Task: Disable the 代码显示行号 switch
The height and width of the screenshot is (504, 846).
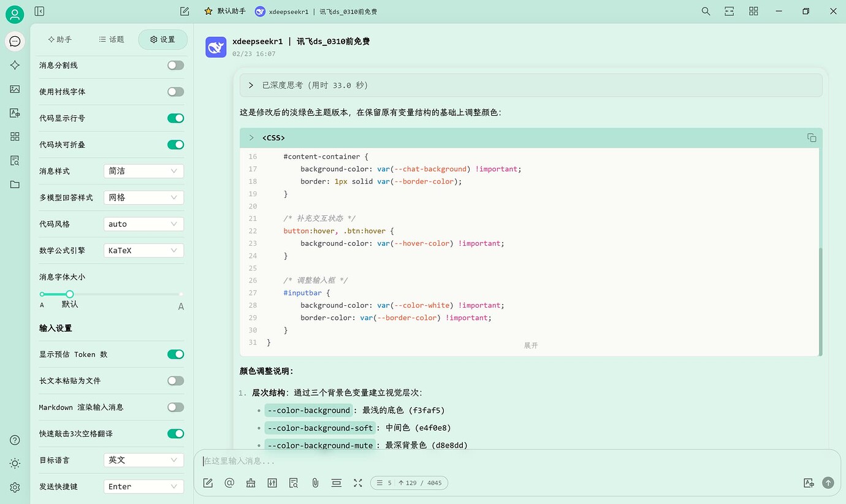Action: click(x=176, y=118)
